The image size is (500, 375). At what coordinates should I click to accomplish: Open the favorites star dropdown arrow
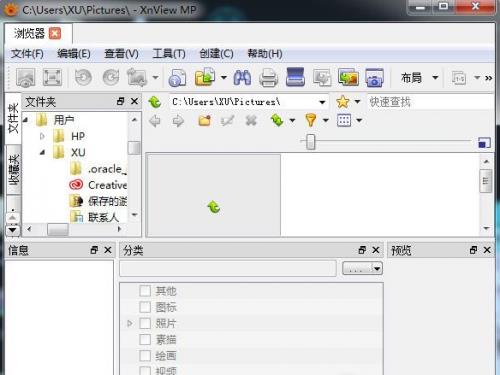[x=357, y=102]
